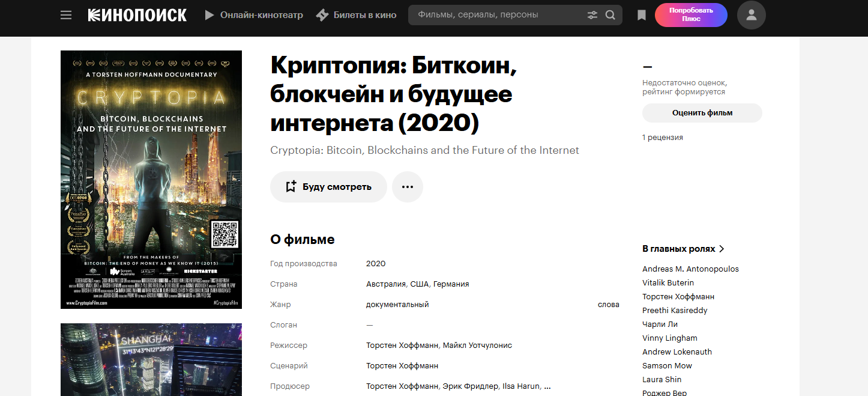
Task: Open the 1 рецензия link
Action: [663, 138]
